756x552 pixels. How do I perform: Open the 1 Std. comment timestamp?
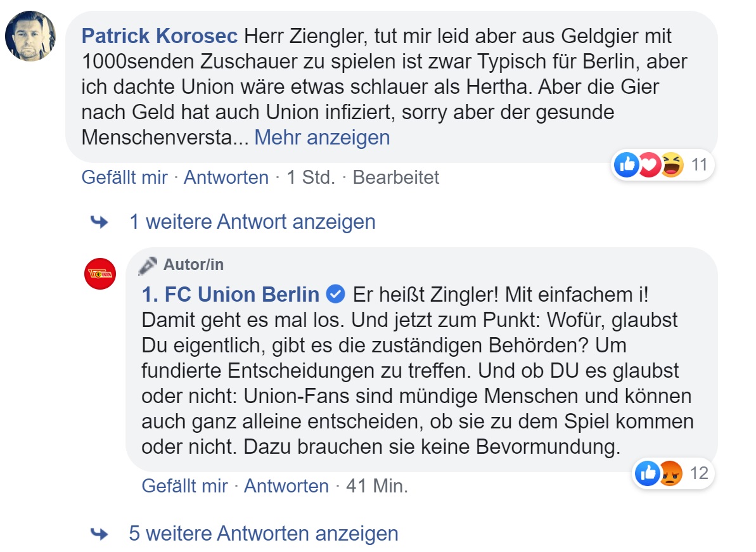[x=311, y=177]
